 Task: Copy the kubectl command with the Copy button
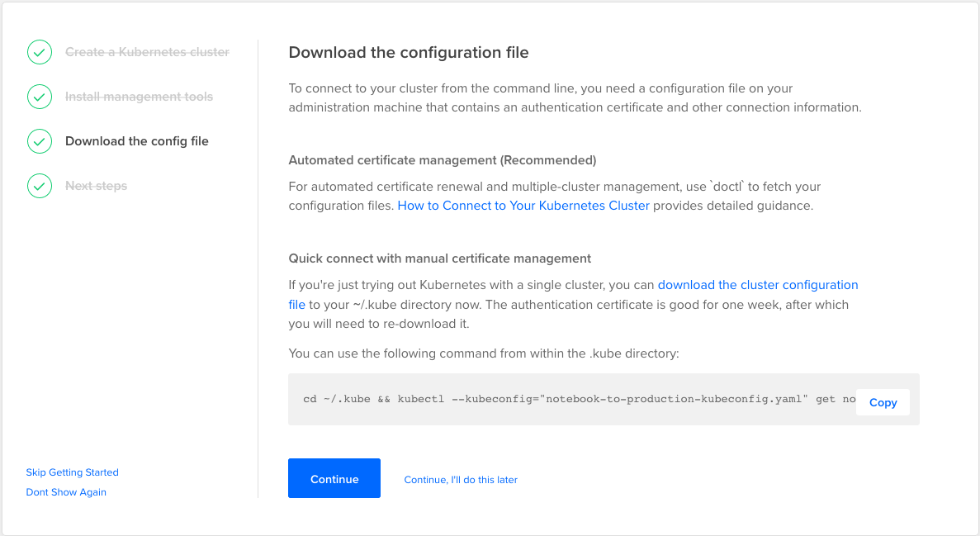point(883,402)
